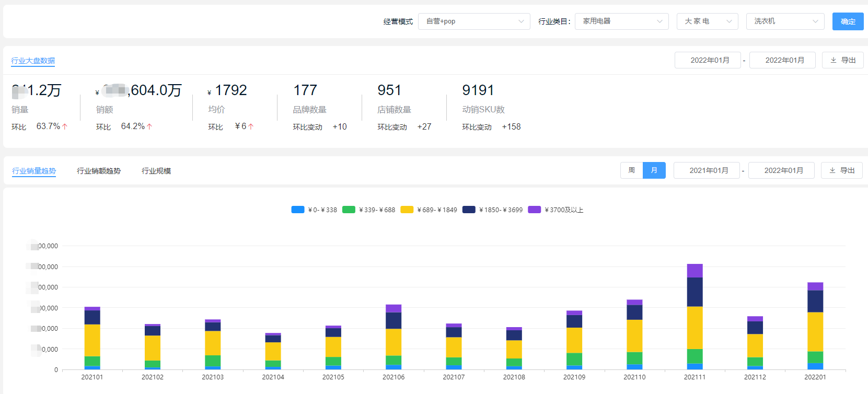Toggle the purple ¥3700及以上 legend swatch

(x=534, y=210)
